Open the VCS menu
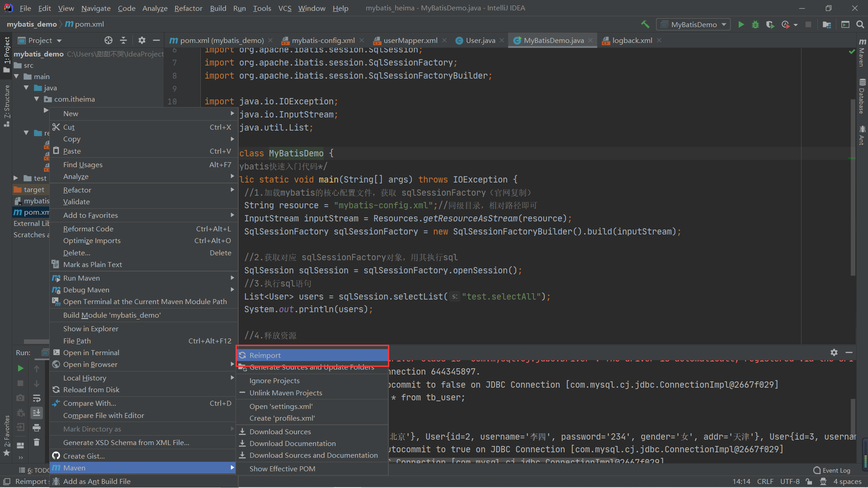 pyautogui.click(x=285, y=8)
